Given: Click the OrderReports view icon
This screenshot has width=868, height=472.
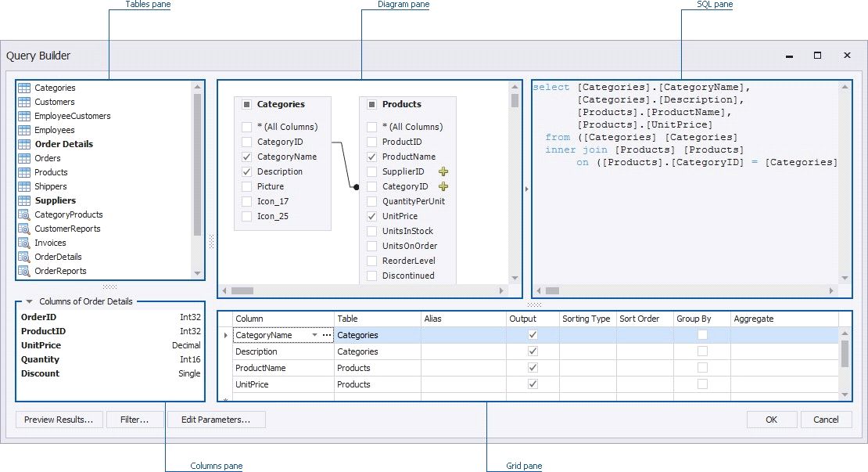Looking at the screenshot, I should 24,271.
